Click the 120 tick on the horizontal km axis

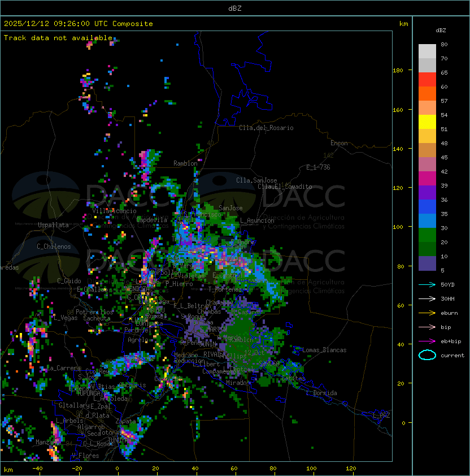351,469
